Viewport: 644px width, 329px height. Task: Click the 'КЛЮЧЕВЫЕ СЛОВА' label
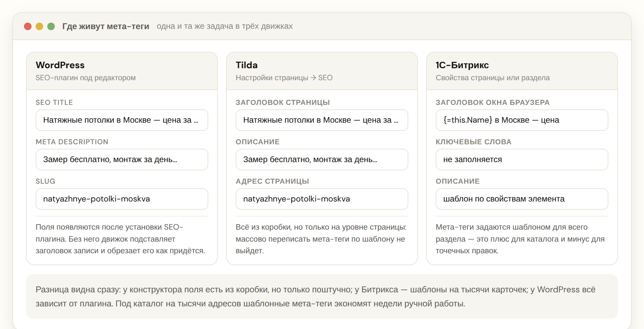pos(473,142)
